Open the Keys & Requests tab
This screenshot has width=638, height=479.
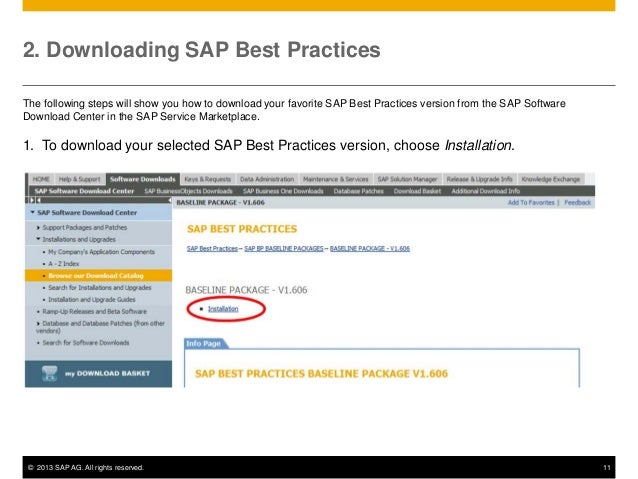click(x=208, y=179)
